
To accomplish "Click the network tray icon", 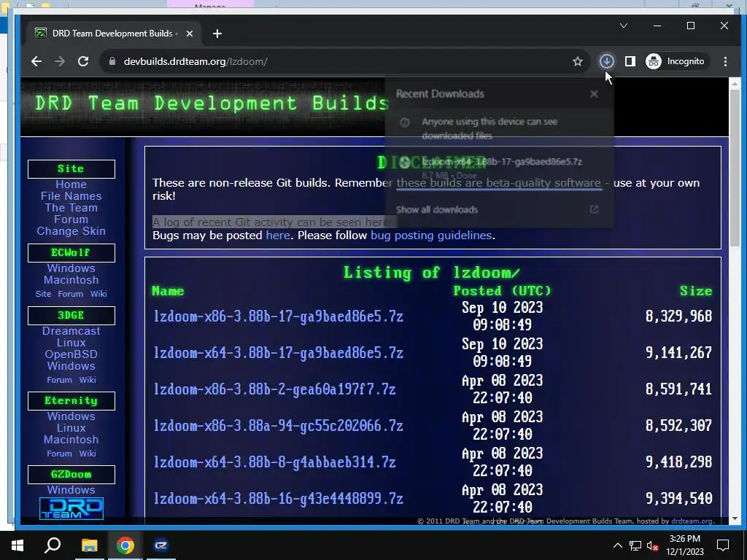I will pos(635,545).
